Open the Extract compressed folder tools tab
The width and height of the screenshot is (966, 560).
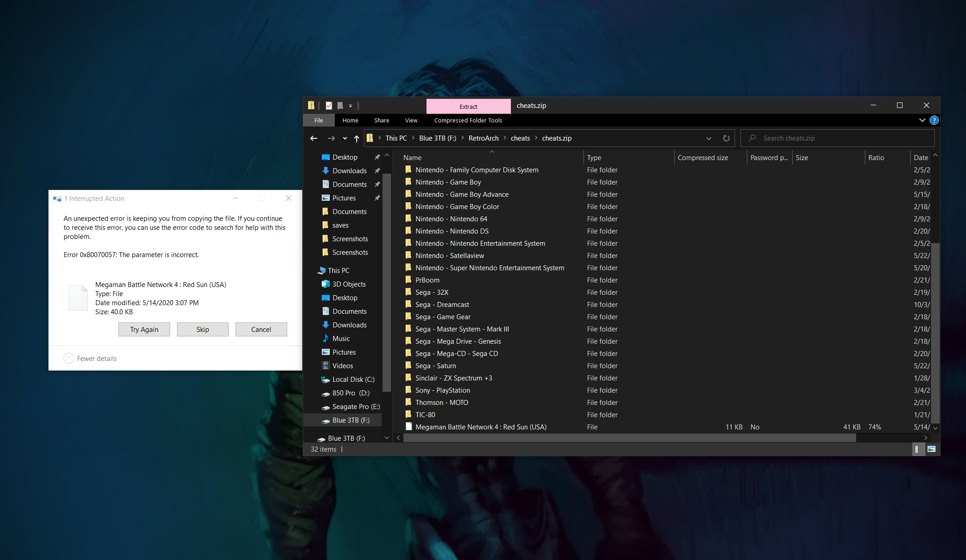pos(468,107)
